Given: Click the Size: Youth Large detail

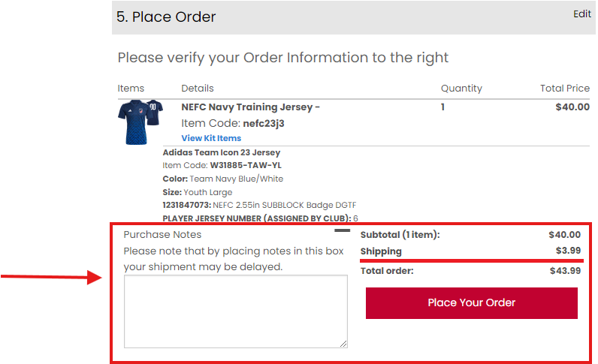Looking at the screenshot, I should tap(198, 192).
